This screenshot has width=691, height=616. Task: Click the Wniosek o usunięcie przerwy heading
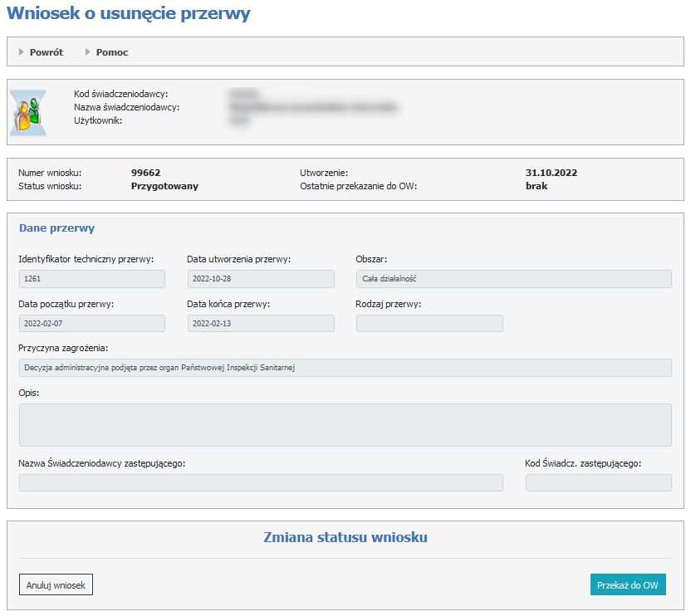pyautogui.click(x=129, y=14)
